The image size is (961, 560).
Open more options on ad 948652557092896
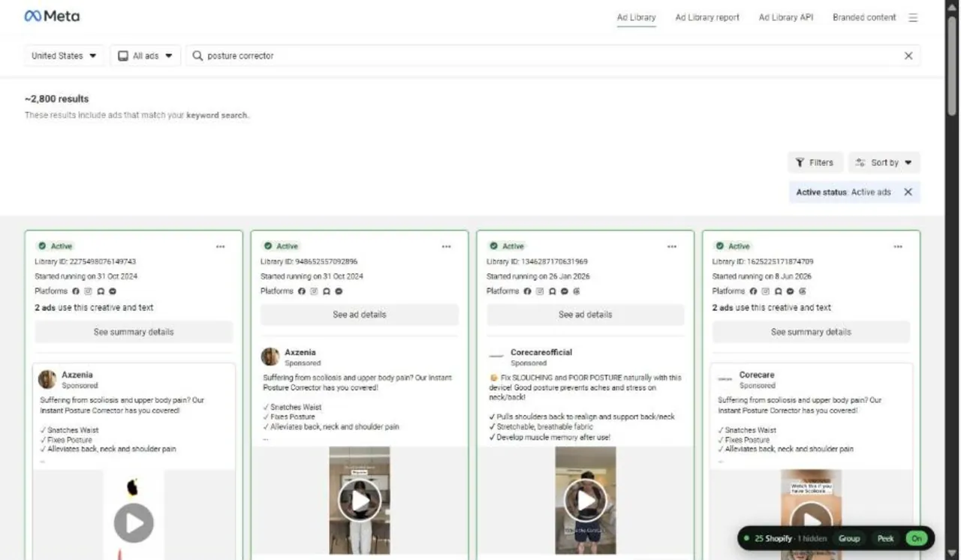click(446, 246)
